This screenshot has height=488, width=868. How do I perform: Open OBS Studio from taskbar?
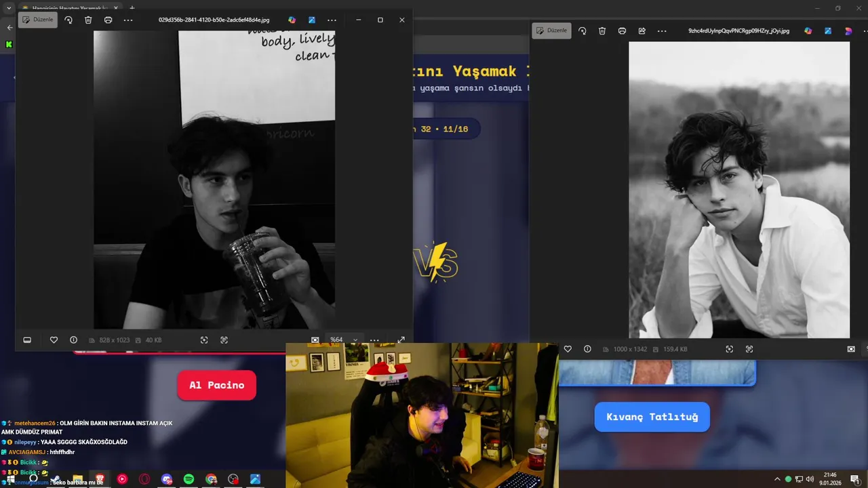tap(233, 479)
